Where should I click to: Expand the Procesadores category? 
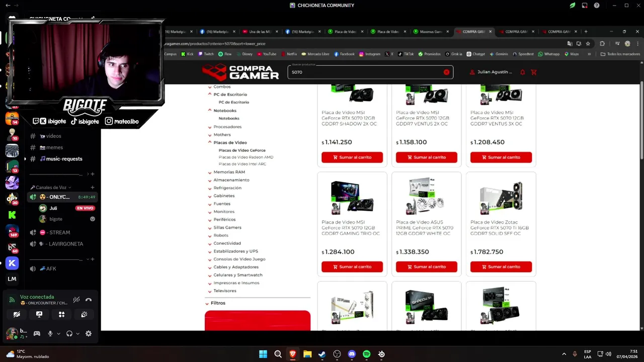pos(210,127)
